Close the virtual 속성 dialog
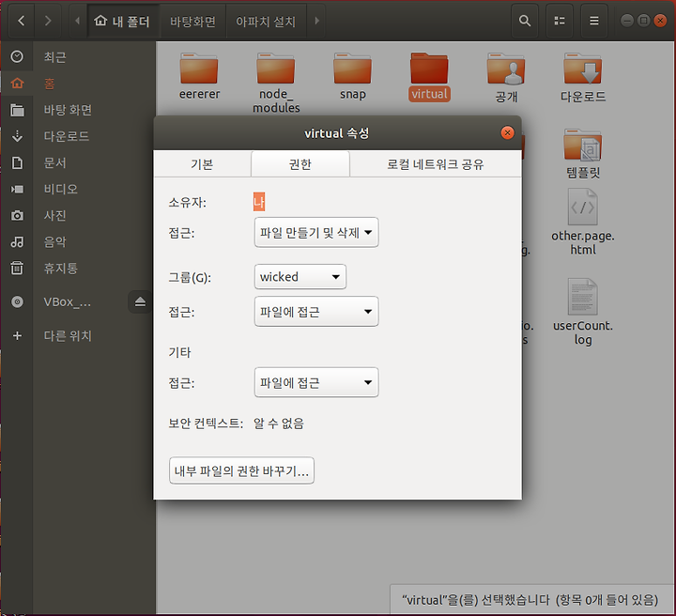The width and height of the screenshot is (676, 616). pos(507,132)
